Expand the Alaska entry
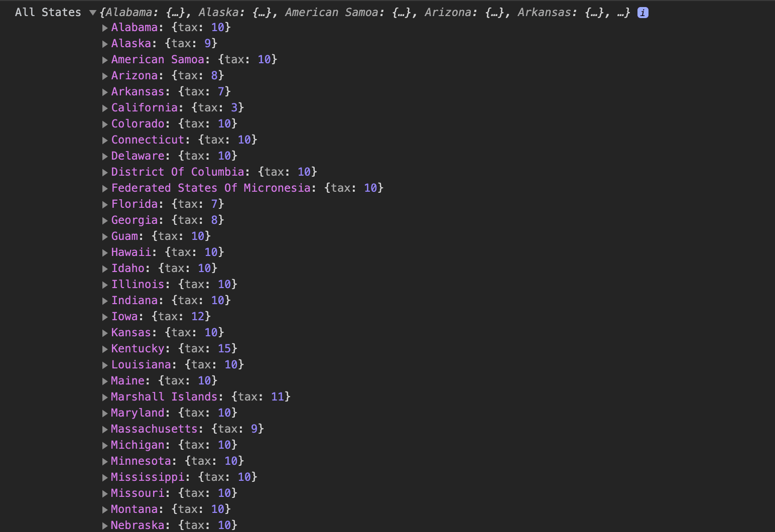This screenshot has height=532, width=775. click(x=105, y=44)
